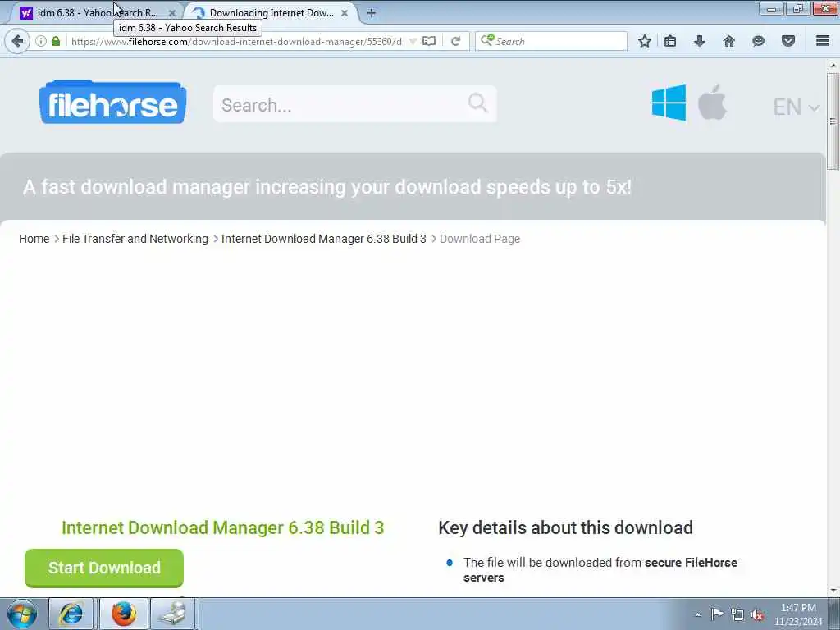Switch to the idm 6.38 Yahoo tab

97,13
